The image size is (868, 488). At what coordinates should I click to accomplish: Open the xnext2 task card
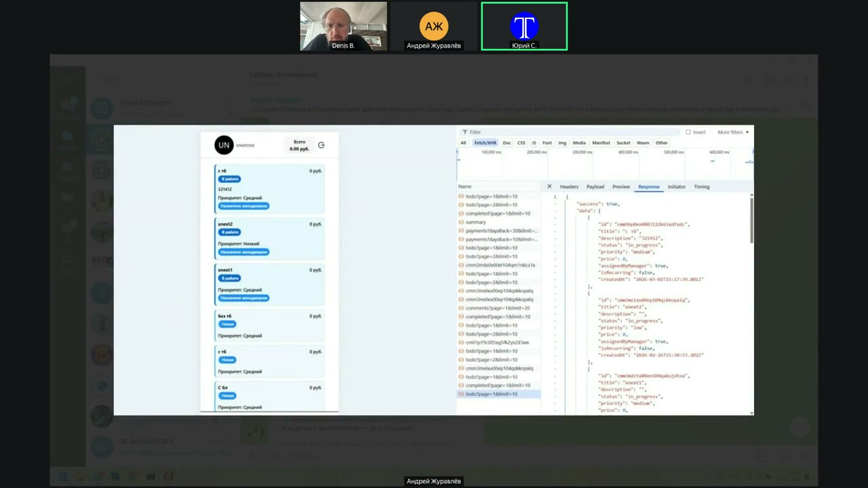(269, 239)
